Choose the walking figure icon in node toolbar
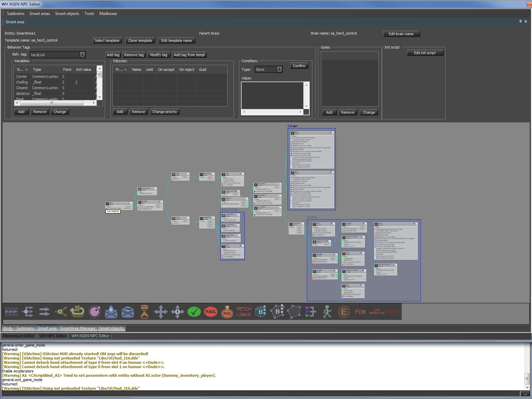Screen dimensions: 532x399 [327, 312]
